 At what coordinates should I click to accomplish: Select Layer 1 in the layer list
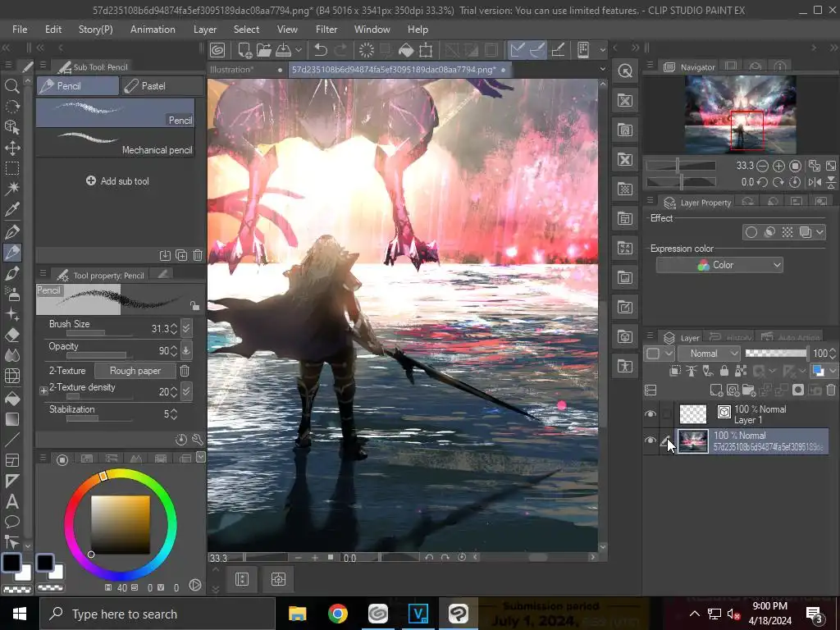753,414
